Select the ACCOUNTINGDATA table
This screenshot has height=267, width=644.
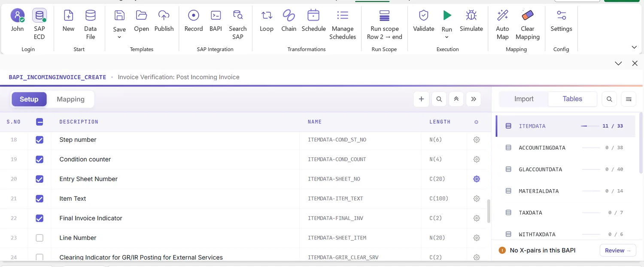565,147
